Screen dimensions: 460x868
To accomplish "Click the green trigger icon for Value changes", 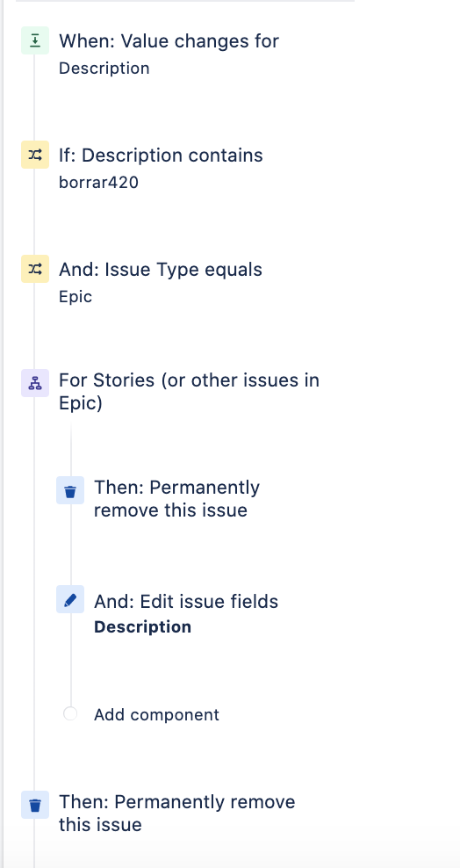I will [35, 40].
